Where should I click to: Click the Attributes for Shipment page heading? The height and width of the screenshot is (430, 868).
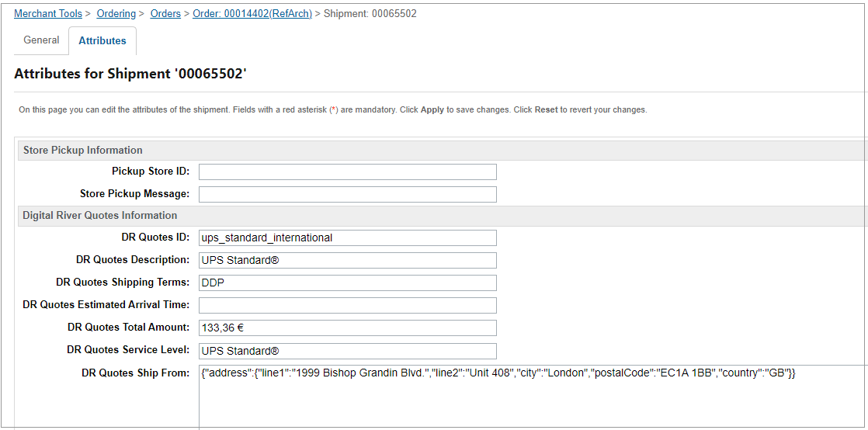coord(130,75)
